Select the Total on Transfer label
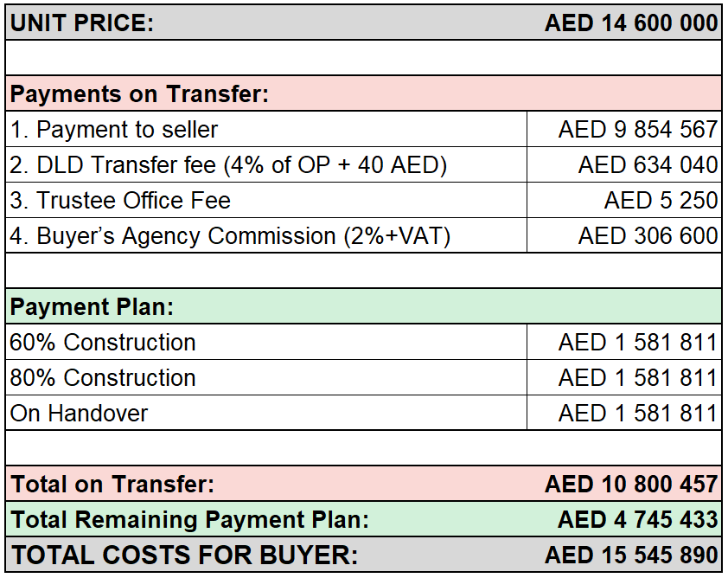 (112, 485)
